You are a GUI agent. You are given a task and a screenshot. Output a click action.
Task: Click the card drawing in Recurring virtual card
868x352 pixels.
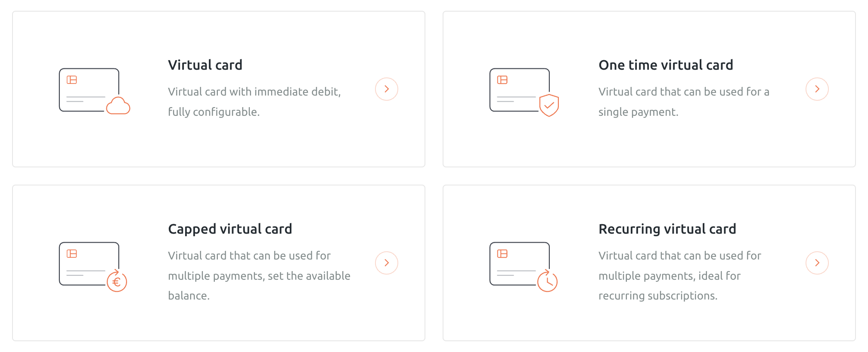tap(520, 263)
